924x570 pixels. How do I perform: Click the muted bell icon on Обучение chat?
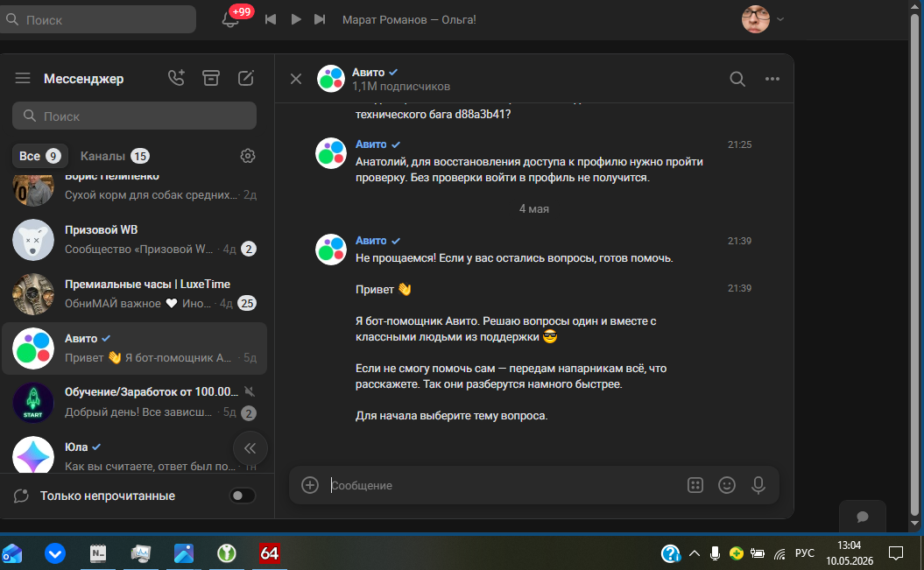250,391
